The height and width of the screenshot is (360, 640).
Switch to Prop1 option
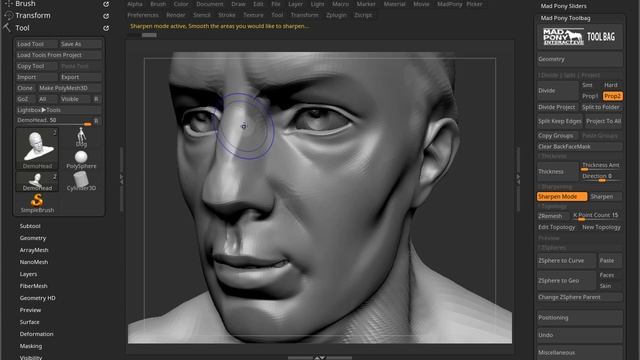point(590,96)
